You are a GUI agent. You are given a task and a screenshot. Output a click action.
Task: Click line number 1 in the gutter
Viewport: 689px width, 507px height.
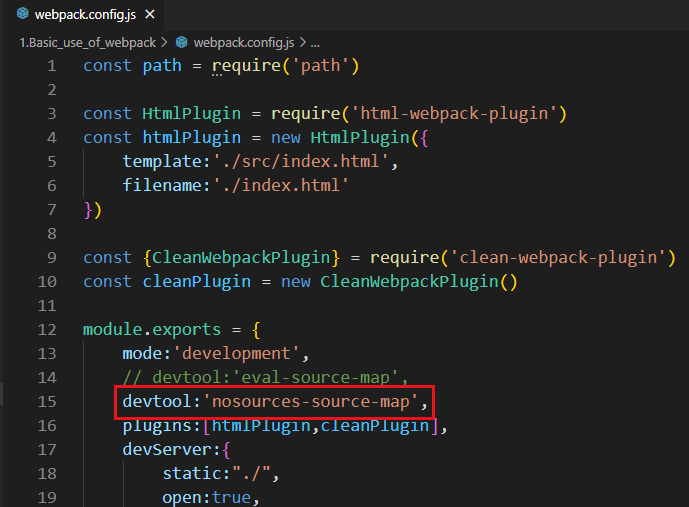(x=52, y=66)
